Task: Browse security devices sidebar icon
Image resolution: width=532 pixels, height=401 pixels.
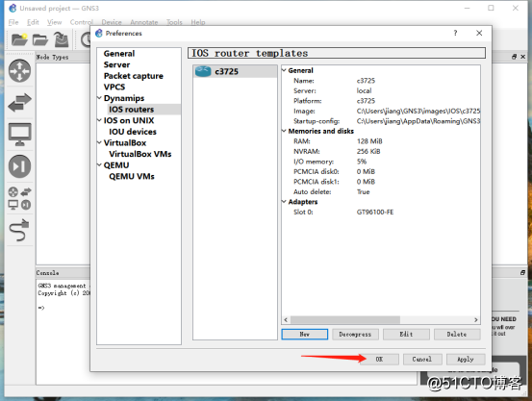Action: click(x=19, y=166)
